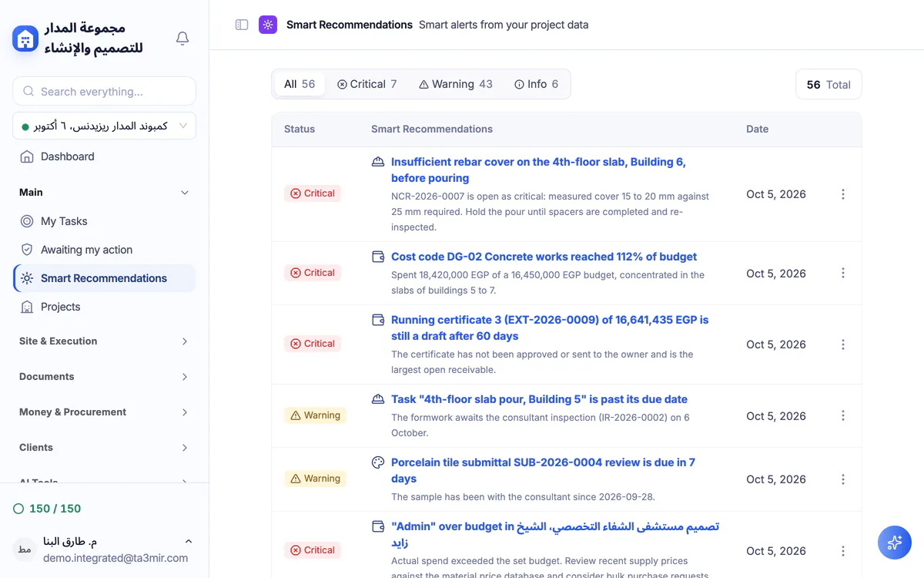
Task: Click the Projects building icon
Action: (x=27, y=307)
